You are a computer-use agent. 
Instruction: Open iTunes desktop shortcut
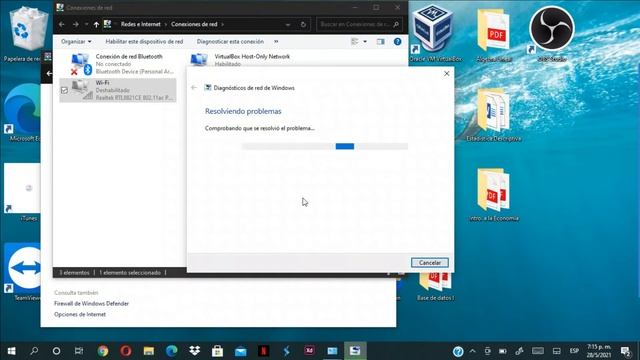point(22,193)
